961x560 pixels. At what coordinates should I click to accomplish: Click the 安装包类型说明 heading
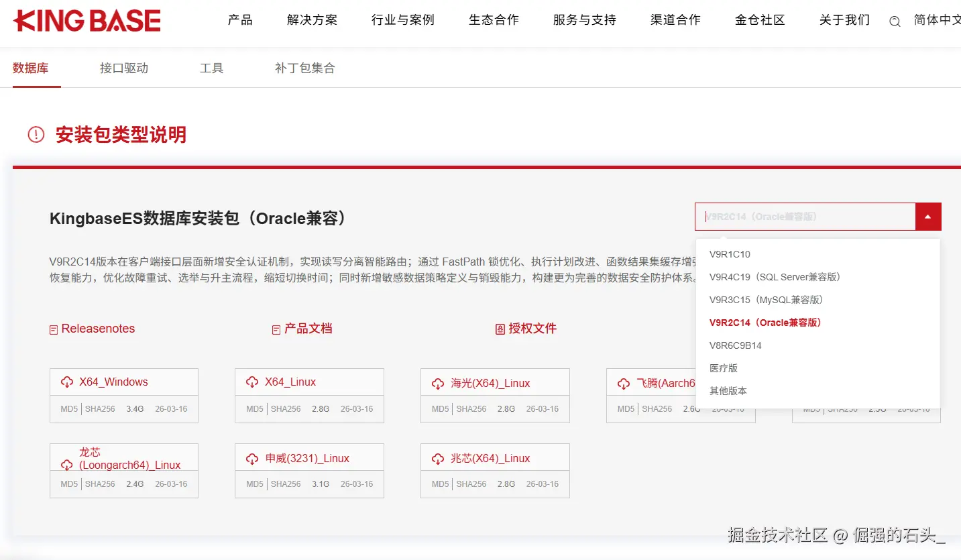pos(121,134)
